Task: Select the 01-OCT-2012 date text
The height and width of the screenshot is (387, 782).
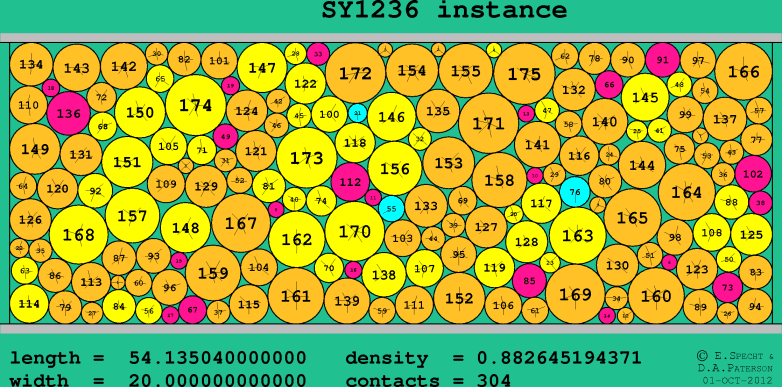Action: 737,381
